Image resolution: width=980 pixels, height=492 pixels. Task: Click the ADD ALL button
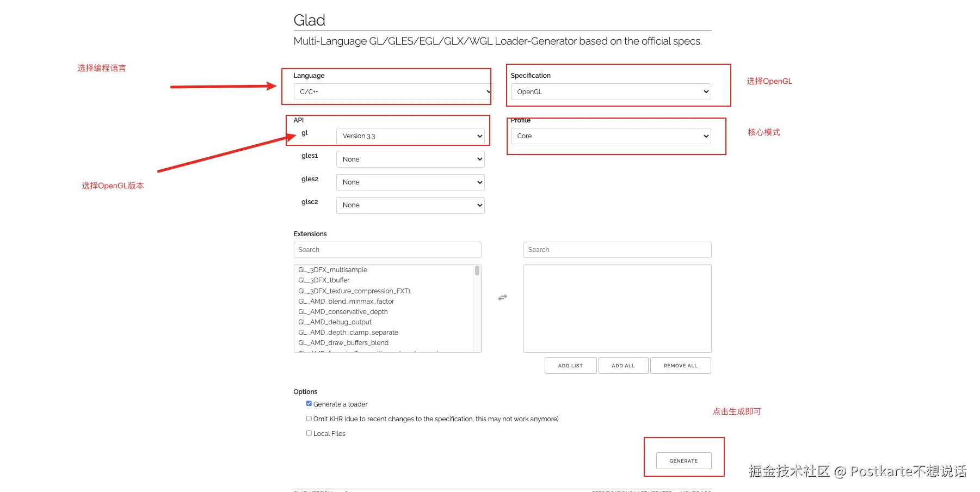pos(623,366)
